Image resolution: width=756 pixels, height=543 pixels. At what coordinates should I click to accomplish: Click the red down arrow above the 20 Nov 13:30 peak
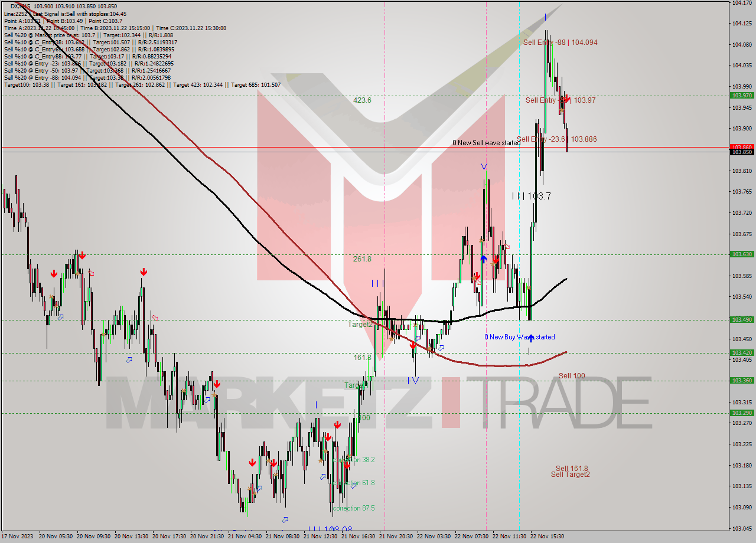click(144, 272)
